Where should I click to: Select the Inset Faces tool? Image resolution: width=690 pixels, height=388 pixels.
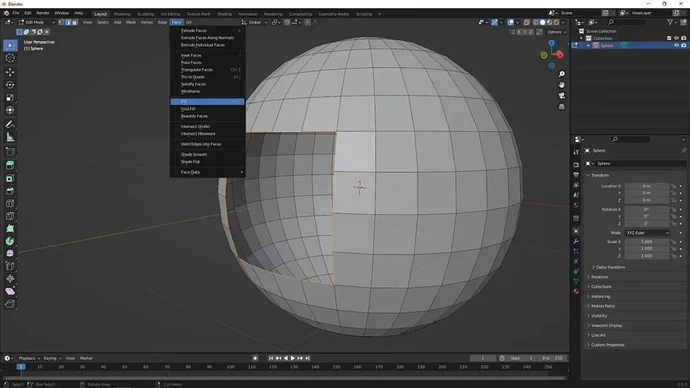pyautogui.click(x=10, y=178)
